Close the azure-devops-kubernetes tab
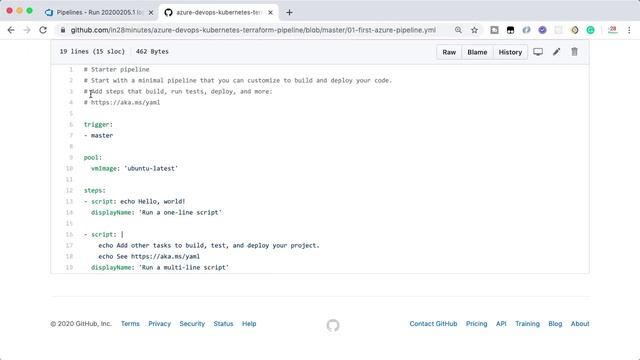The image size is (640, 360). coord(270,13)
